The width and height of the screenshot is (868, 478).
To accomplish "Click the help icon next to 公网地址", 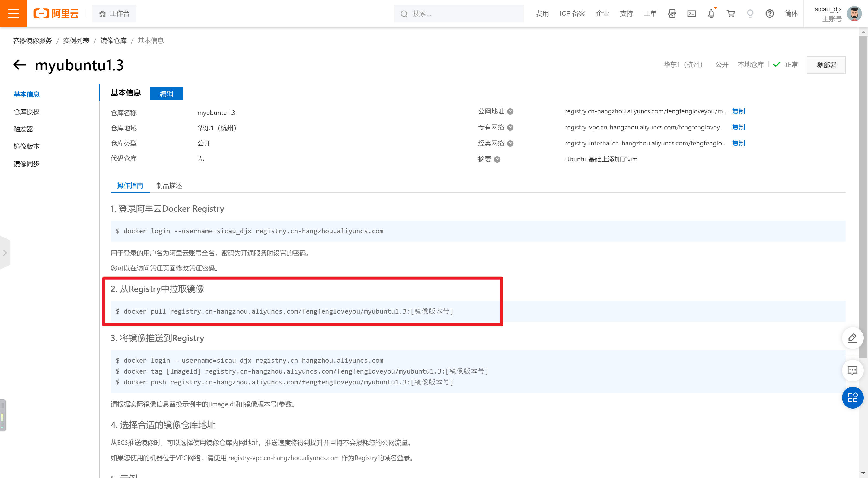I will pos(510,111).
